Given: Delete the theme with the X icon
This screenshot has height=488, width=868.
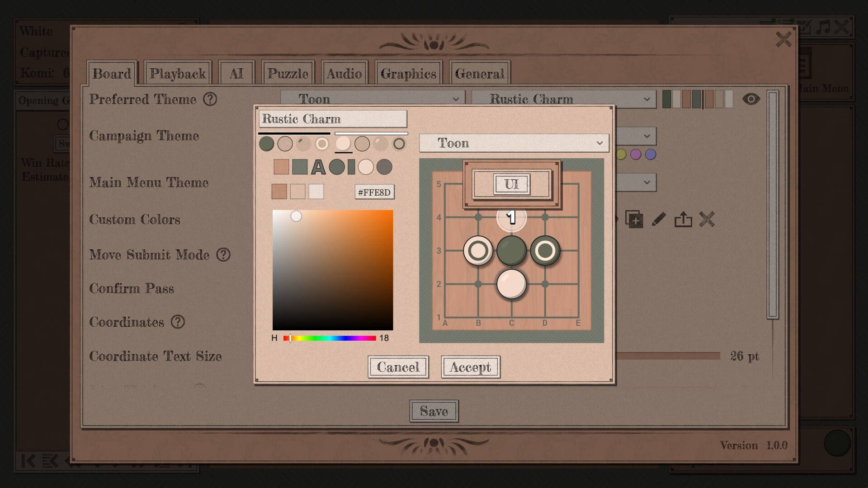Looking at the screenshot, I should point(708,220).
